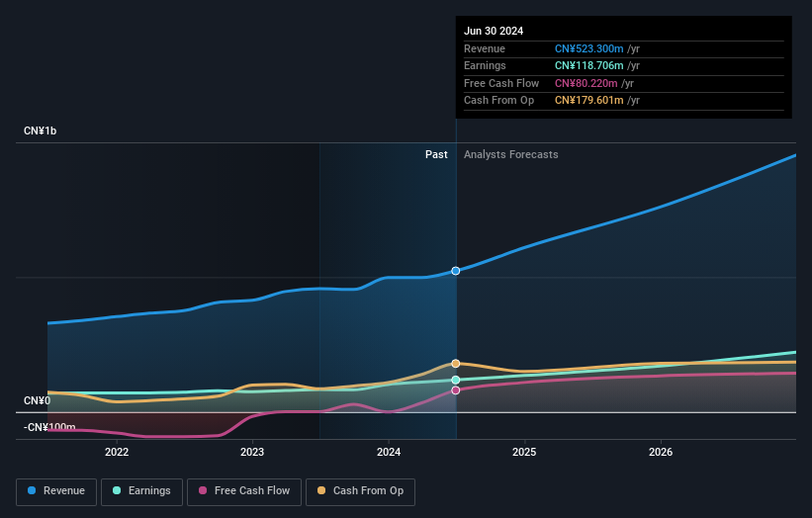812x518 pixels.
Task: Toggle the Revenue legend button
Action: pos(56,491)
